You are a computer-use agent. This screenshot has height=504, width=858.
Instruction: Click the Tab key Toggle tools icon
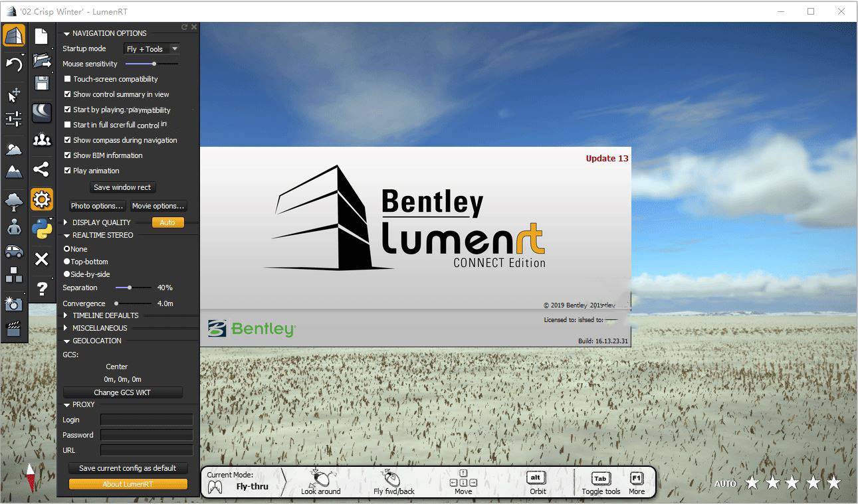pyautogui.click(x=600, y=478)
